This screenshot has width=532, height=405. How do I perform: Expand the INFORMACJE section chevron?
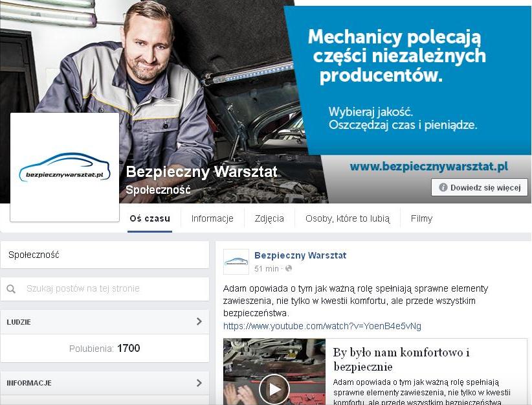[x=199, y=383]
